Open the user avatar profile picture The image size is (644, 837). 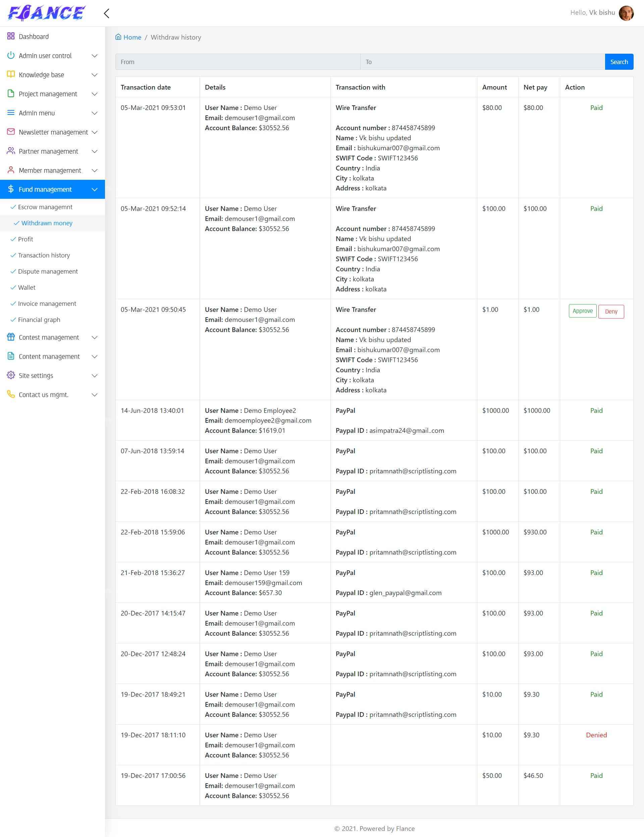(x=626, y=13)
